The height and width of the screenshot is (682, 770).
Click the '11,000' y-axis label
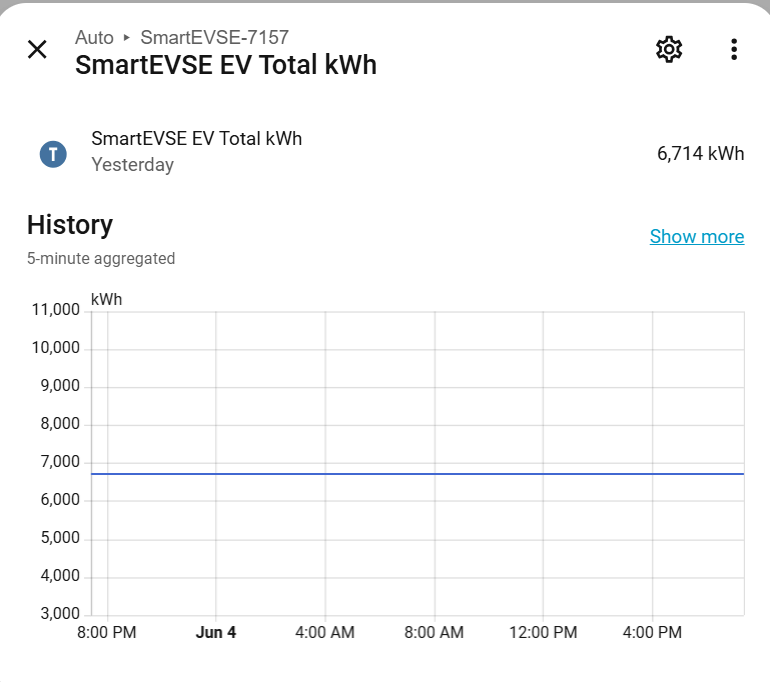pos(55,310)
